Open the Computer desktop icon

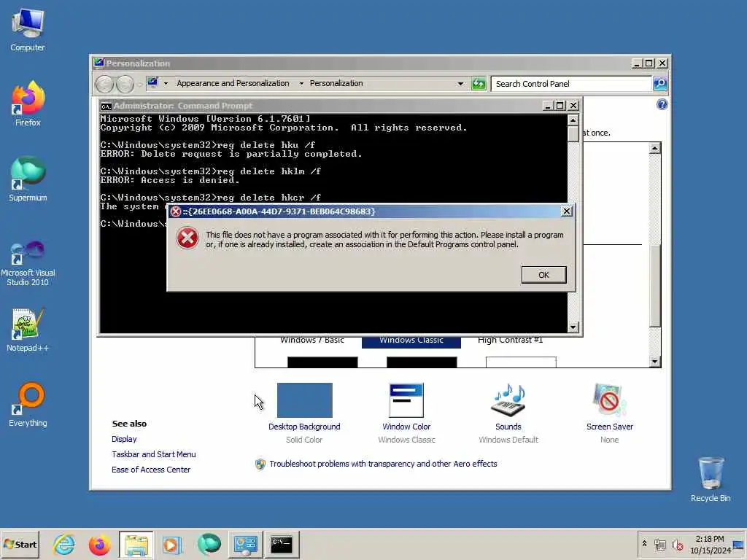[28, 30]
